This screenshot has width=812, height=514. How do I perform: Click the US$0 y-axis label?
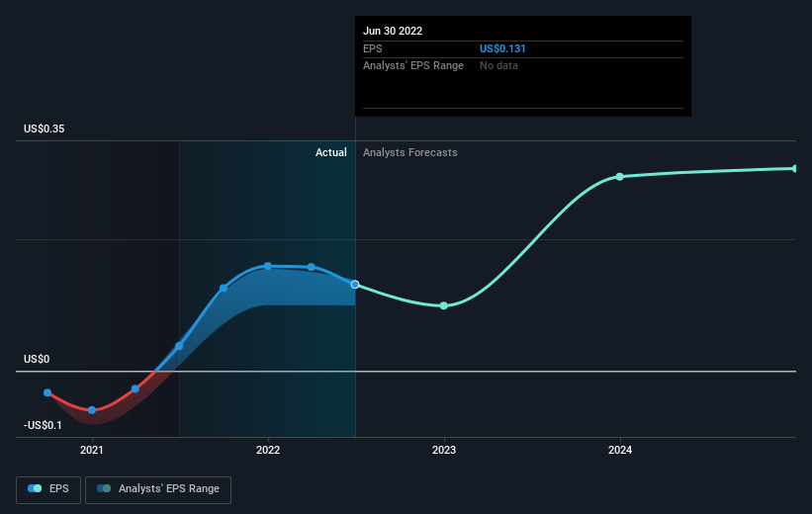click(37, 359)
